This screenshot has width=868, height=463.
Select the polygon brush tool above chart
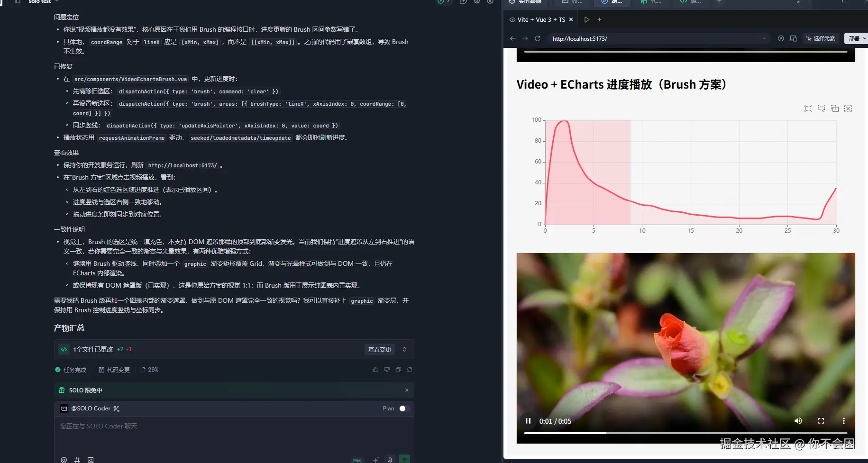[822, 109]
